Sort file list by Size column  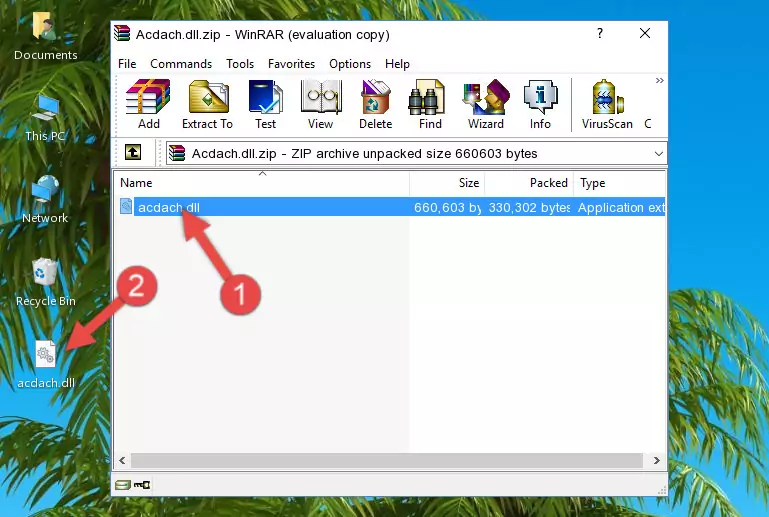coord(447,183)
